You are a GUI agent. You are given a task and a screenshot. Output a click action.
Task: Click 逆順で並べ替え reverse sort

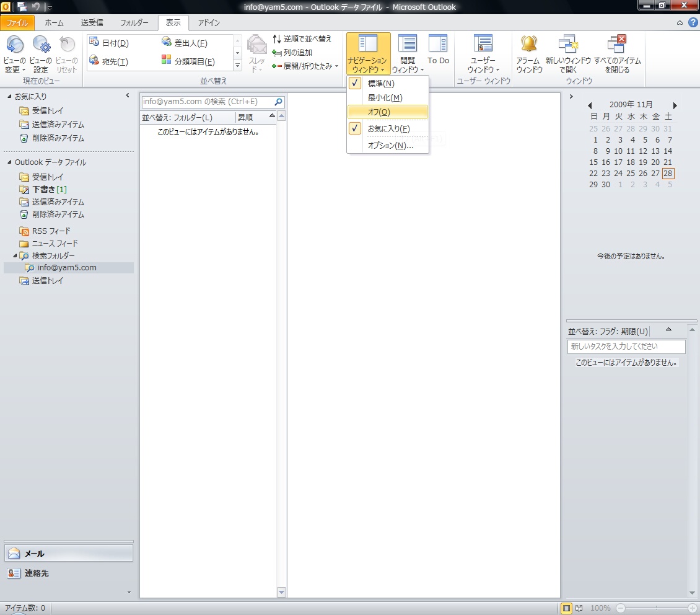302,39
